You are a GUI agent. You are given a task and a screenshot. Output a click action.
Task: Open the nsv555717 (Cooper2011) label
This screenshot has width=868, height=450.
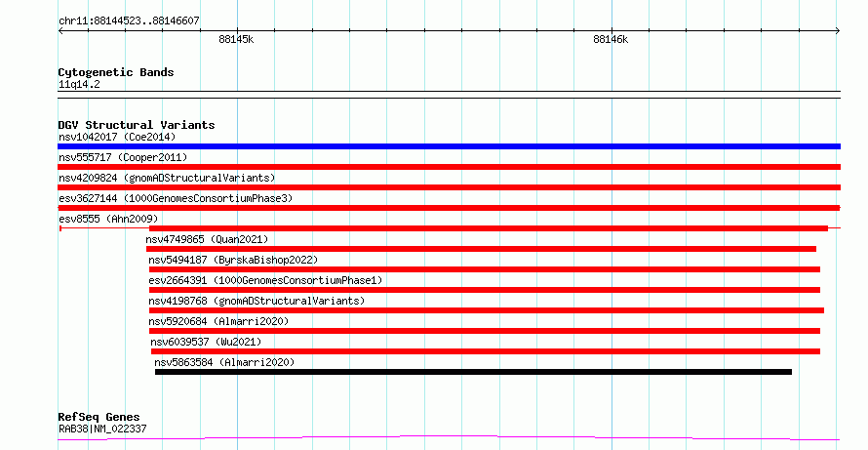(123, 157)
